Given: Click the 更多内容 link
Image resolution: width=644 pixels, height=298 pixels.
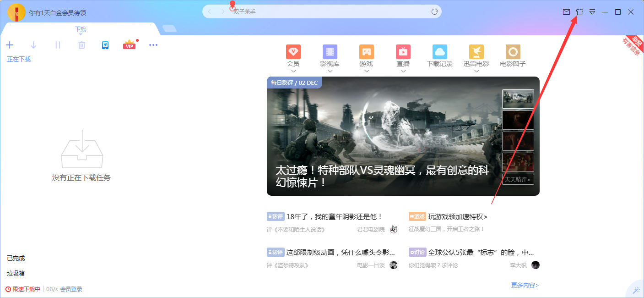Looking at the screenshot, I should pos(525,285).
